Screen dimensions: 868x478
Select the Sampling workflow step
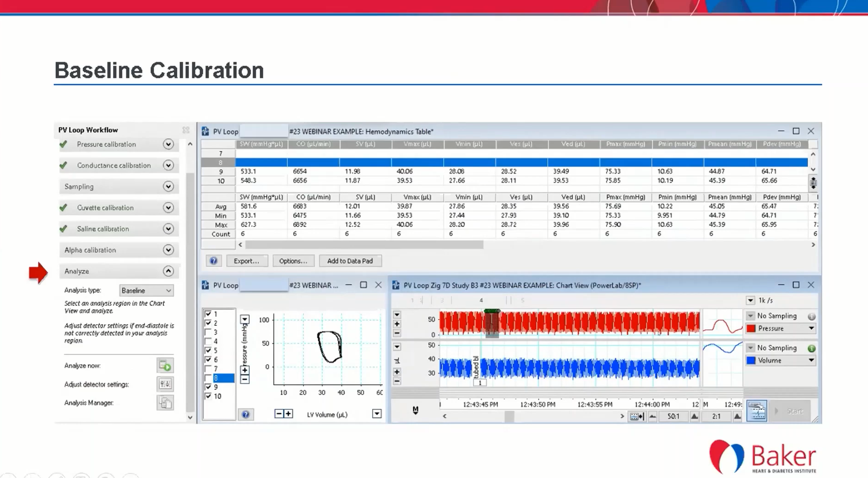coord(79,187)
